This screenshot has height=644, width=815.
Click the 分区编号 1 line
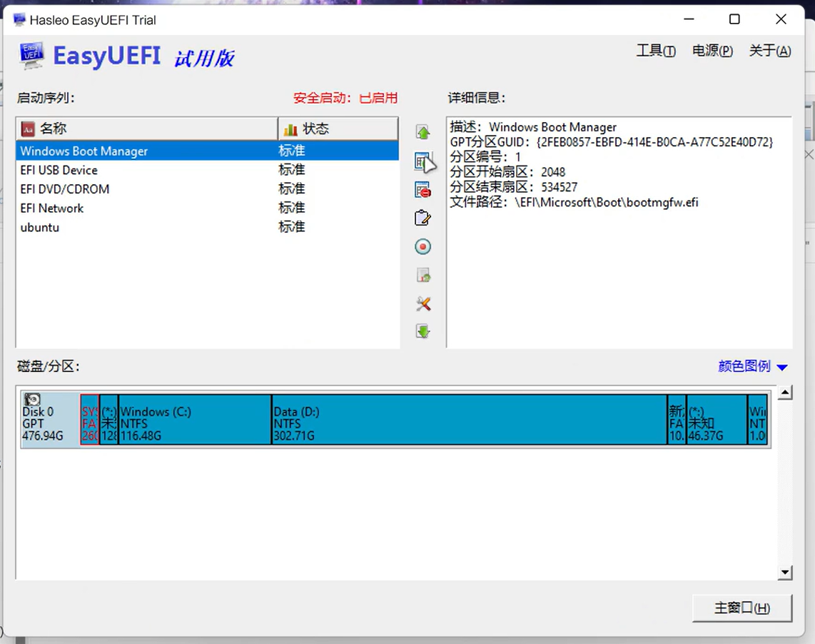coord(485,157)
